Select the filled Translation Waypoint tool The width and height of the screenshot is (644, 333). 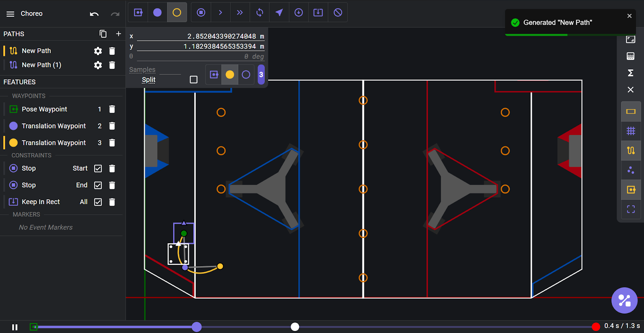click(157, 12)
